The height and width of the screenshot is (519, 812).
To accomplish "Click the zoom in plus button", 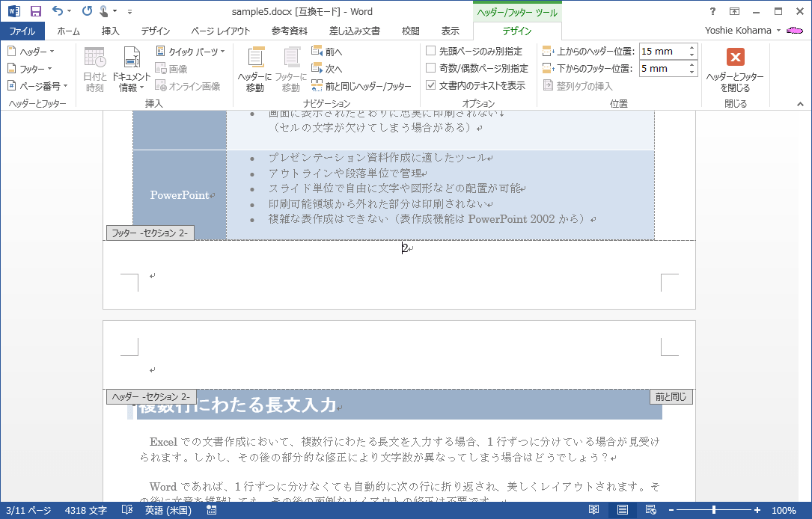I will (757, 510).
